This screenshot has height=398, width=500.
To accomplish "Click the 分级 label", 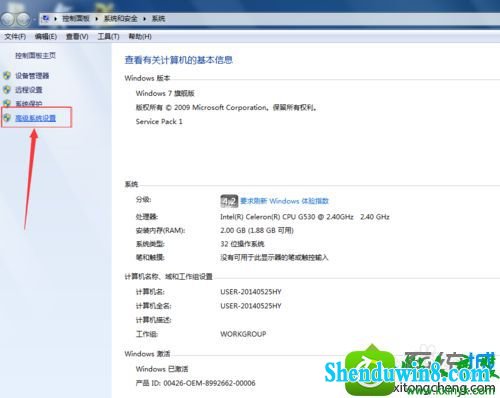I will 144,200.
